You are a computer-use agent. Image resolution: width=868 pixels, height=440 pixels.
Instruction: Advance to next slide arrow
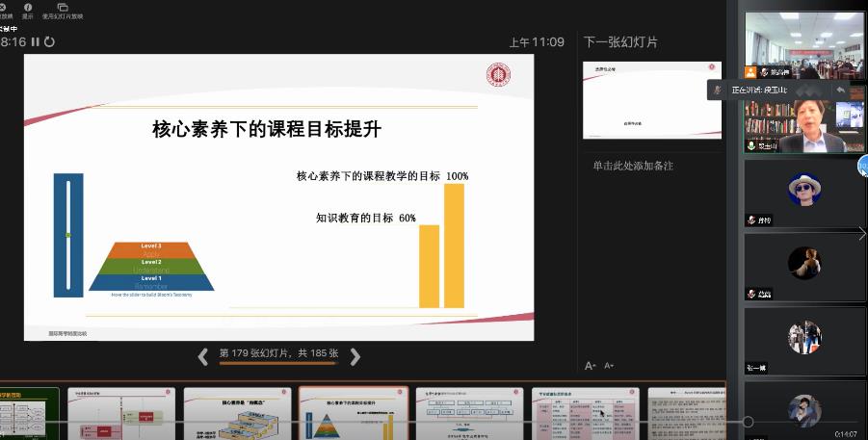tap(355, 356)
